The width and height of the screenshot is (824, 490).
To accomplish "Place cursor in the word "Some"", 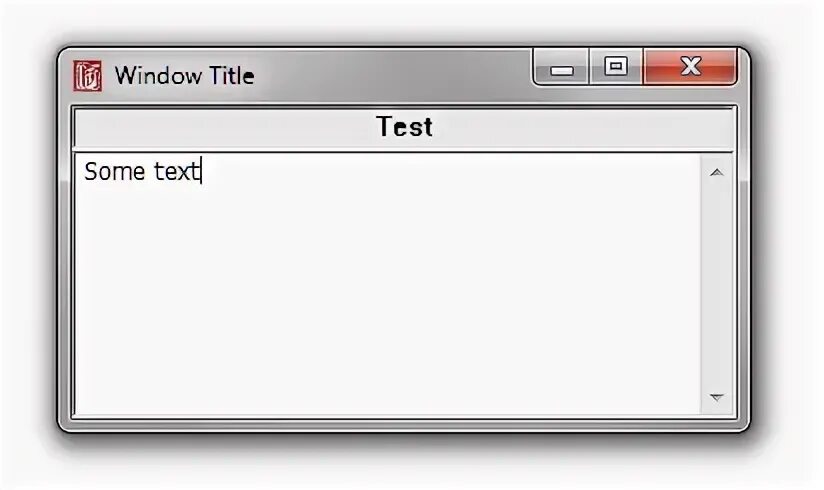I will point(108,172).
